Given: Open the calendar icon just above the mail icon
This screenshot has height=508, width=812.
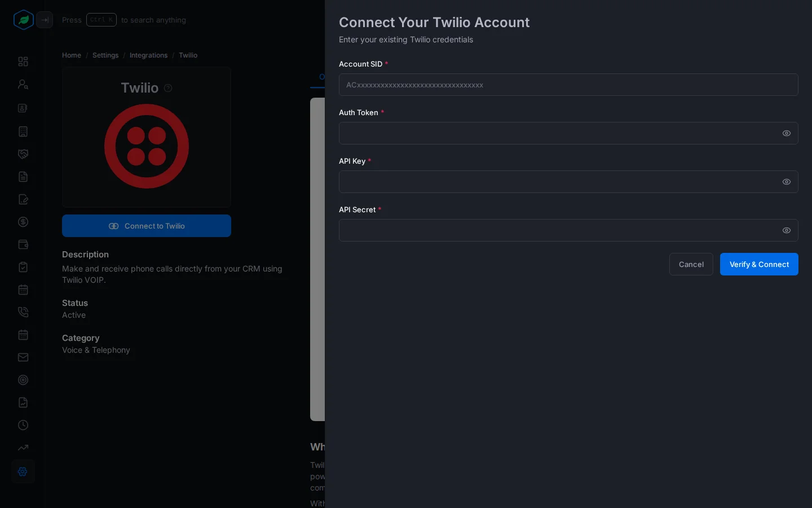Looking at the screenshot, I should point(23,335).
